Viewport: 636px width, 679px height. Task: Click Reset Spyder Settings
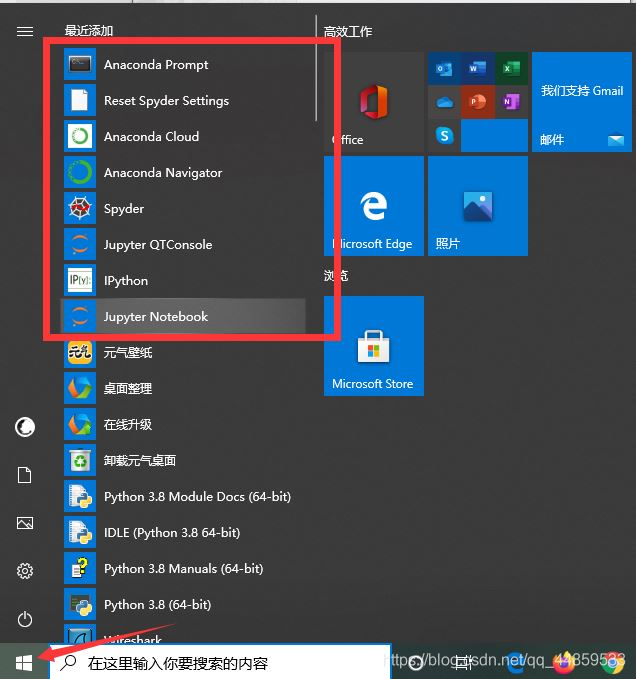coord(166,101)
